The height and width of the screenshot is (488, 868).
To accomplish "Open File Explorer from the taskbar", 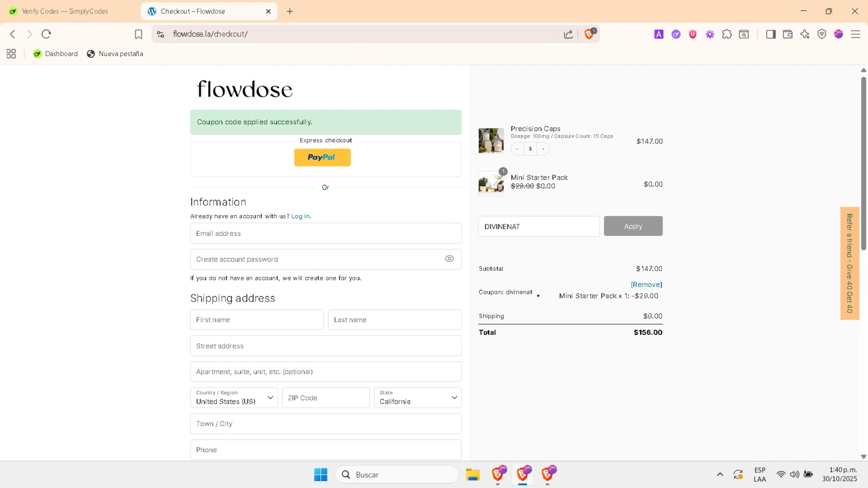I will click(x=473, y=475).
